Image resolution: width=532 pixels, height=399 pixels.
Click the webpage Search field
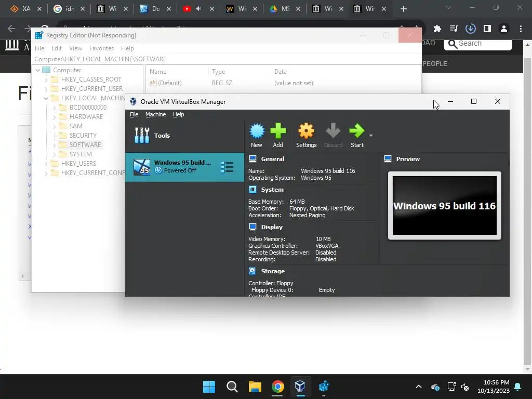pyautogui.click(x=478, y=44)
